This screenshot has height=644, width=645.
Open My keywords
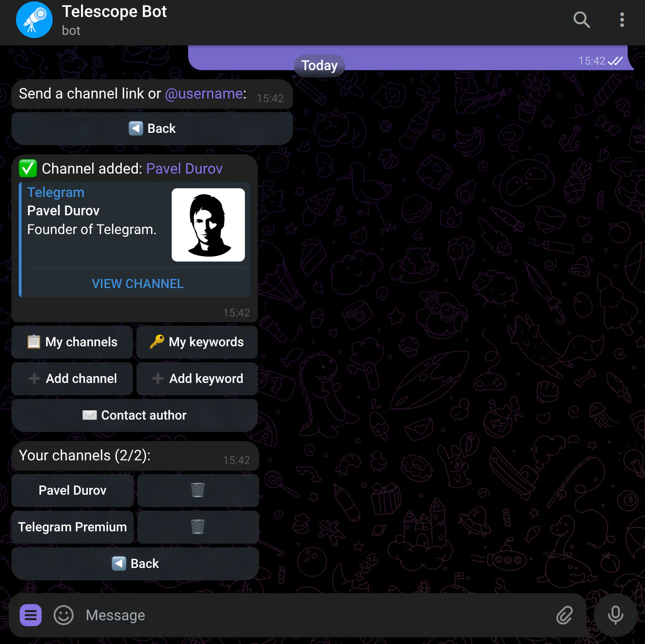point(197,342)
